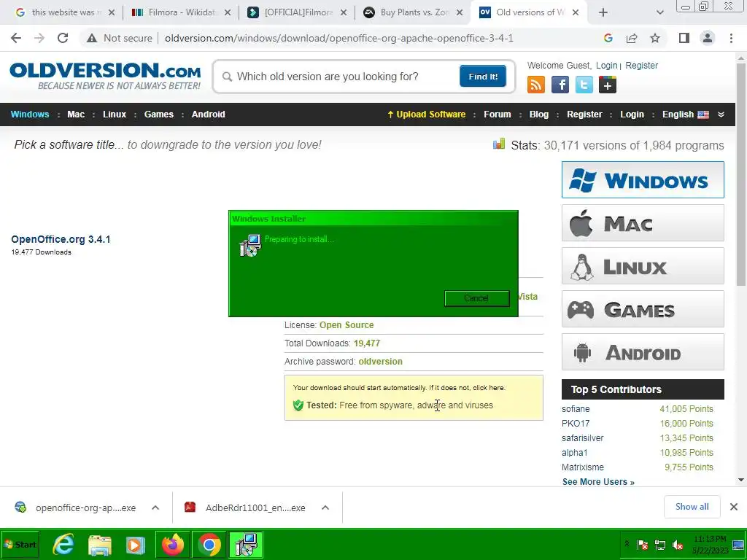Cancel the Windows Installer dialog
The height and width of the screenshot is (560, 747).
click(x=476, y=298)
